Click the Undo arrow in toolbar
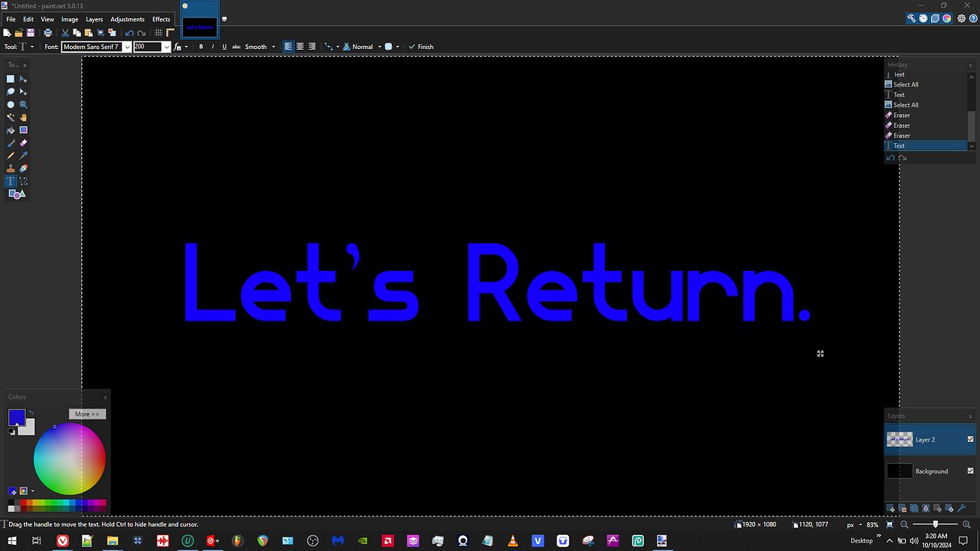This screenshot has width=980, height=551. pos(129,33)
